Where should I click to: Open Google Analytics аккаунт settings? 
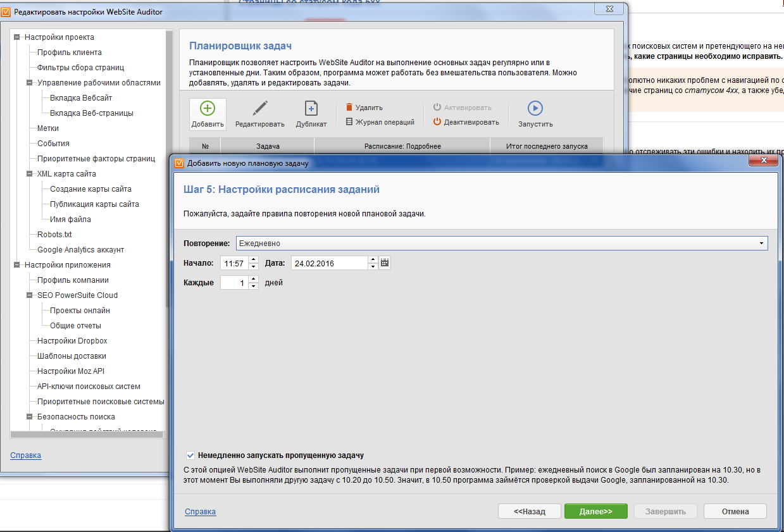tap(80, 250)
